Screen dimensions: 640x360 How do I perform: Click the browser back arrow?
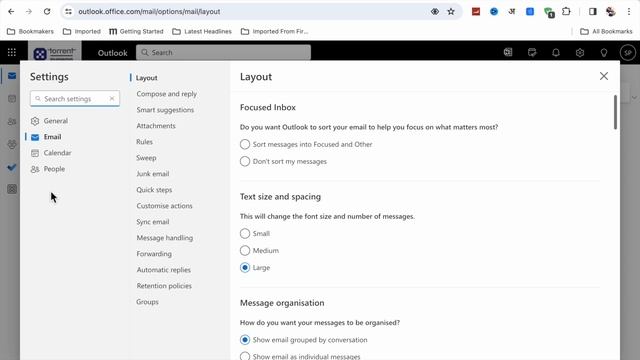tap(11, 11)
